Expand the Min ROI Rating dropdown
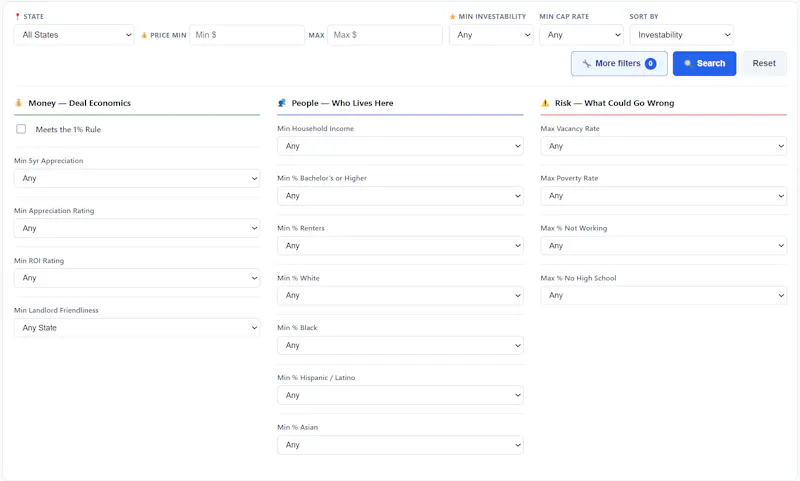Screen dimensions: 800x481 [137, 278]
